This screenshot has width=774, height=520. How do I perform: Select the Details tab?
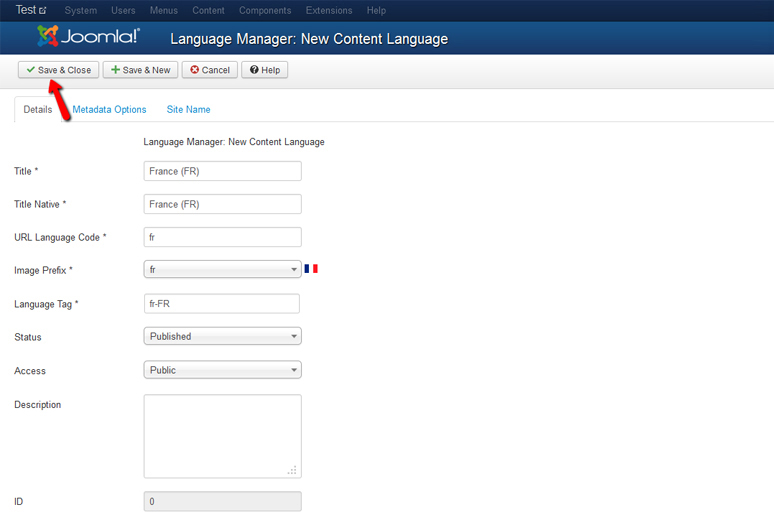click(x=38, y=109)
